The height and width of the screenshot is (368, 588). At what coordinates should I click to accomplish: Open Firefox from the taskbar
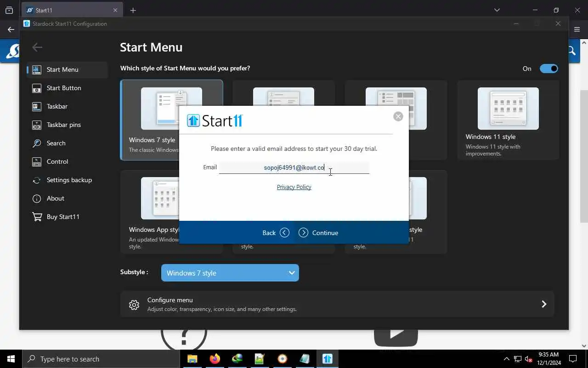tap(215, 359)
